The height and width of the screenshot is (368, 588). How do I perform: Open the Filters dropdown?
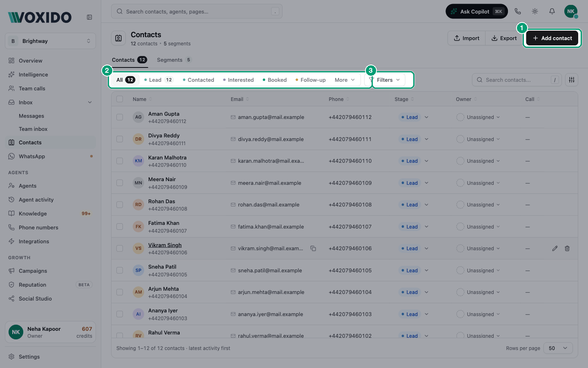click(x=385, y=80)
